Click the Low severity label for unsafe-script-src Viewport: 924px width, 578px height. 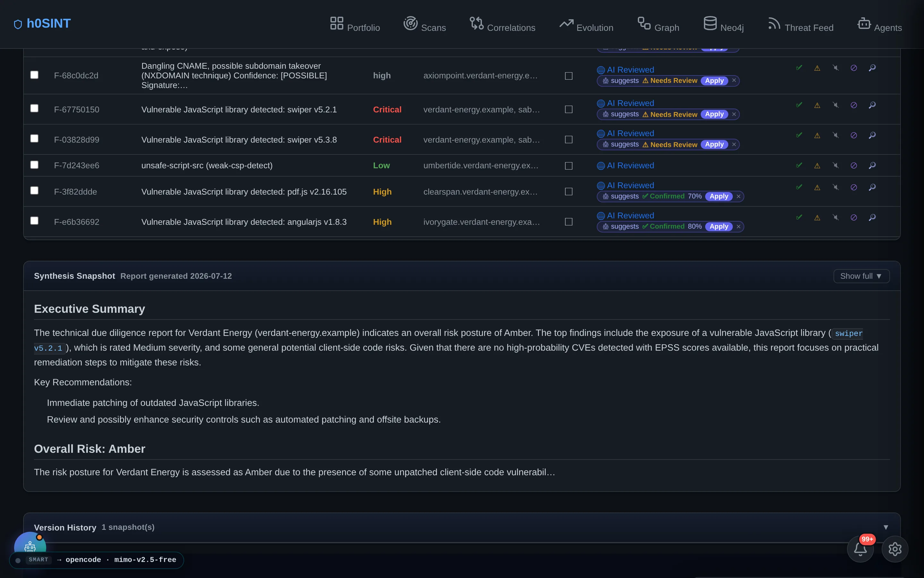tap(381, 165)
